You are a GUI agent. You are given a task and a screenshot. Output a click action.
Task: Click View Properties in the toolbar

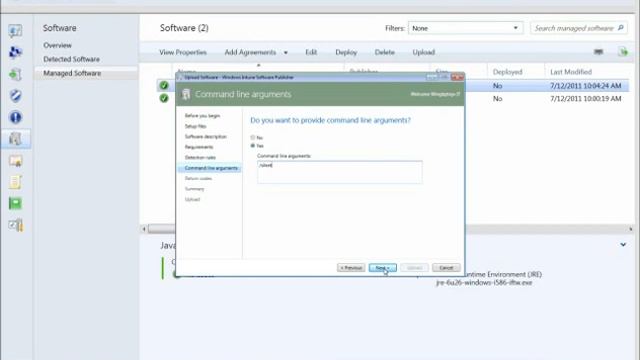(183, 52)
